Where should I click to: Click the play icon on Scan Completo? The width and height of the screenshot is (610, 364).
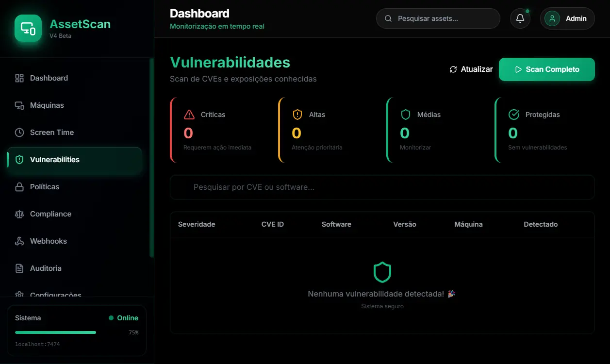click(x=518, y=69)
